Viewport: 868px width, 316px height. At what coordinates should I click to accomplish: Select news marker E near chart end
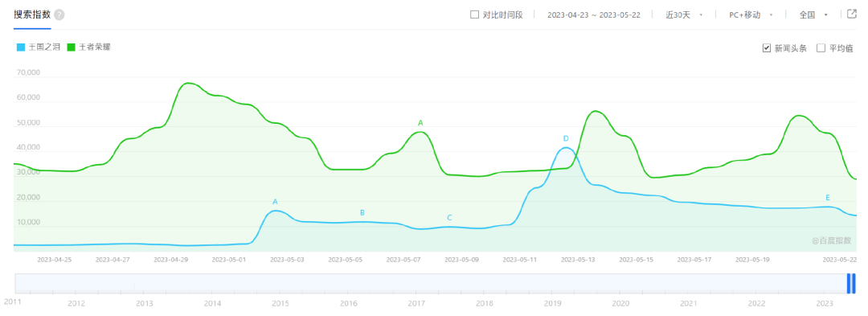click(x=828, y=198)
